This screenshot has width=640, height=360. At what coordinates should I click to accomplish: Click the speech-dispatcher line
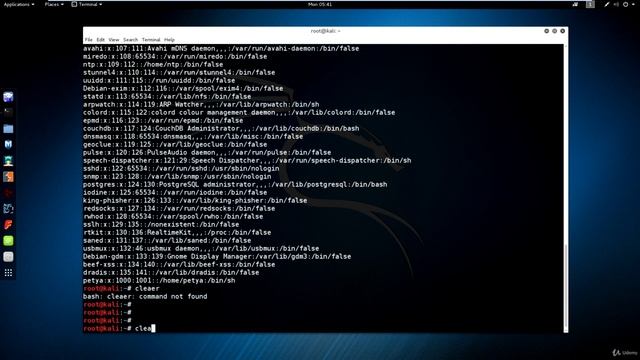click(x=247, y=160)
